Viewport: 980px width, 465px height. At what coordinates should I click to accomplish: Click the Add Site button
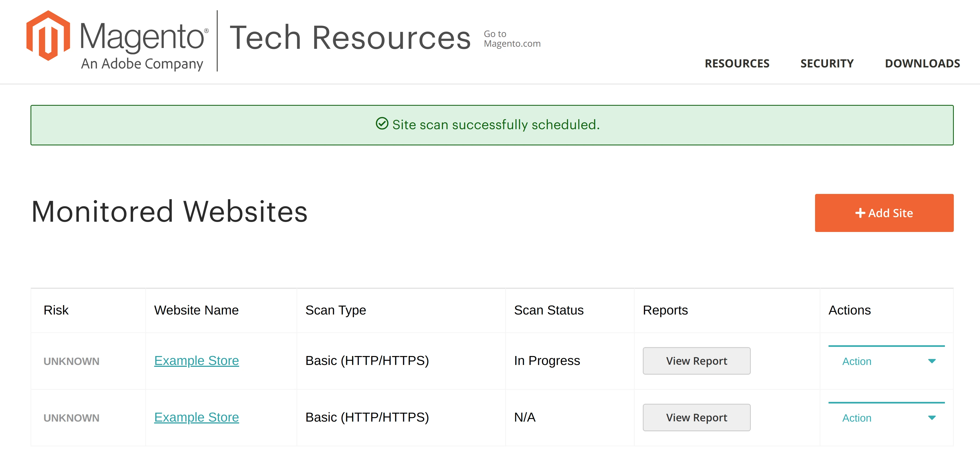(x=884, y=213)
